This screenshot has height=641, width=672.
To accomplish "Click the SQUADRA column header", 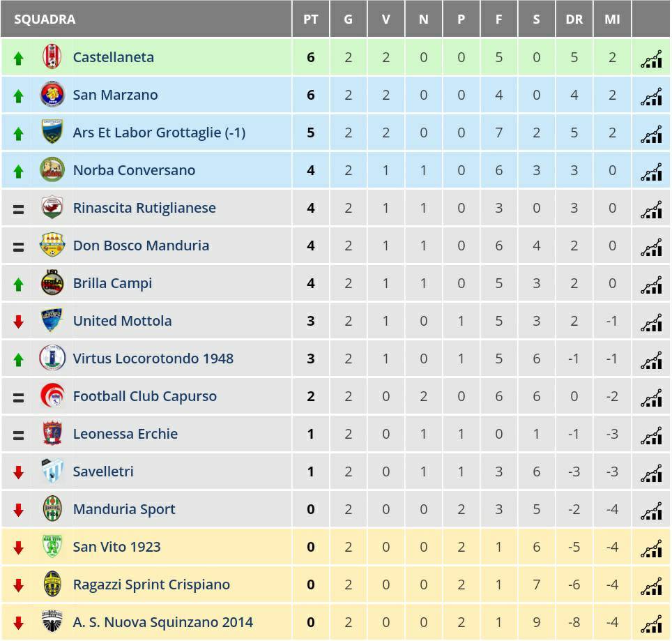I will tap(45, 20).
